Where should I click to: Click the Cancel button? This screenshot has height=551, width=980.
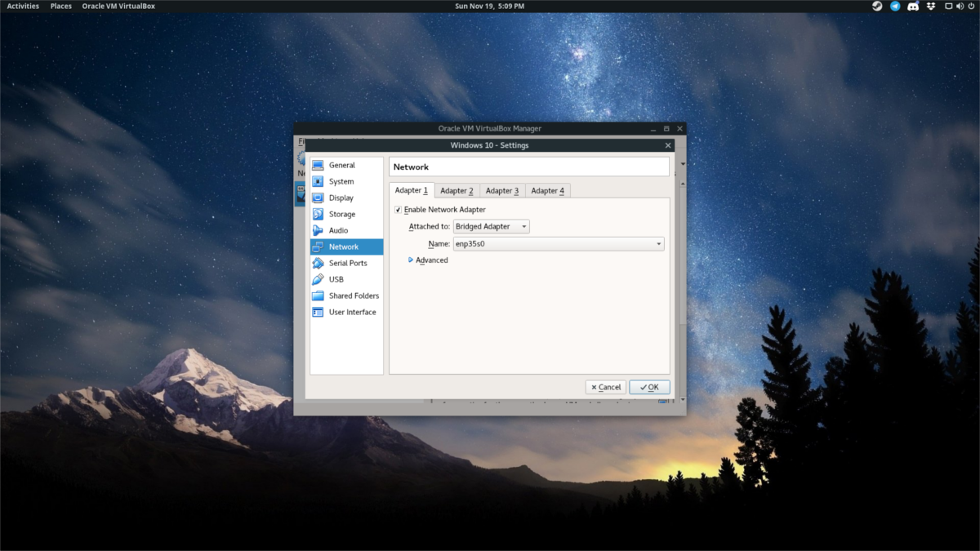click(605, 387)
